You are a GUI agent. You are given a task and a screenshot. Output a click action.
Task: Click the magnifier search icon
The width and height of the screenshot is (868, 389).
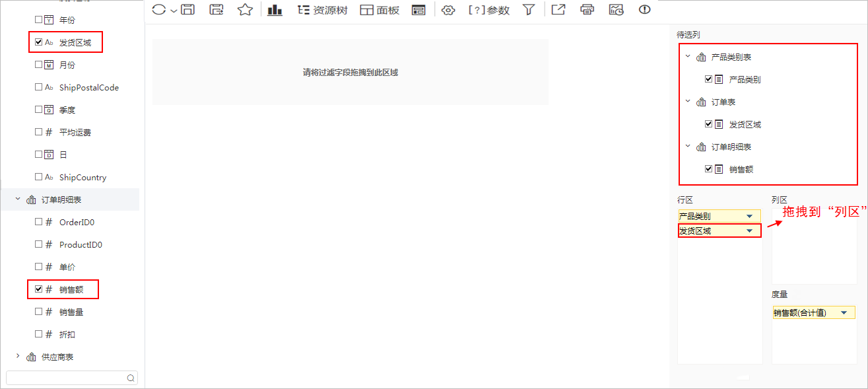coord(131,378)
